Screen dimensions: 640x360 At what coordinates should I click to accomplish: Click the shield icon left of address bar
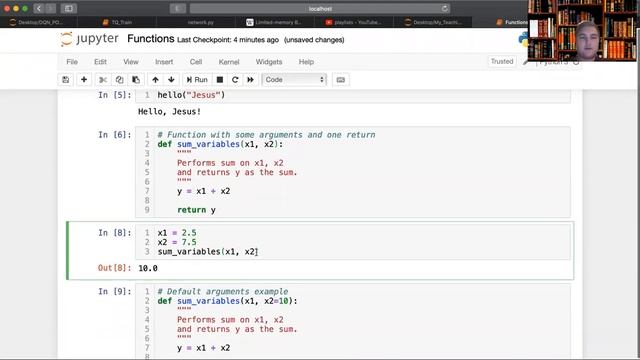178,8
